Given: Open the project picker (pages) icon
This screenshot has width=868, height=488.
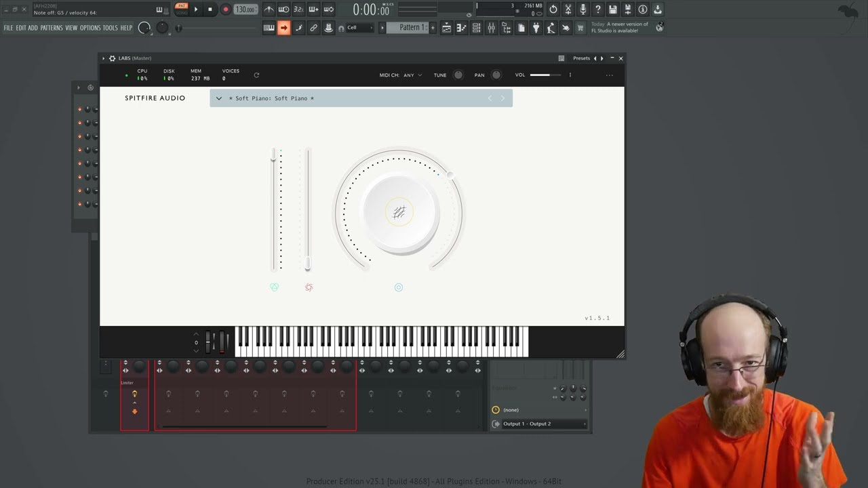Looking at the screenshot, I should pyautogui.click(x=521, y=28).
